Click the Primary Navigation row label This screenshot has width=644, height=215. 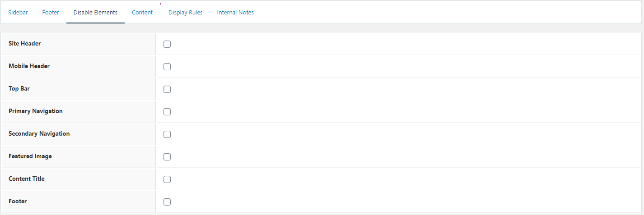pos(36,111)
